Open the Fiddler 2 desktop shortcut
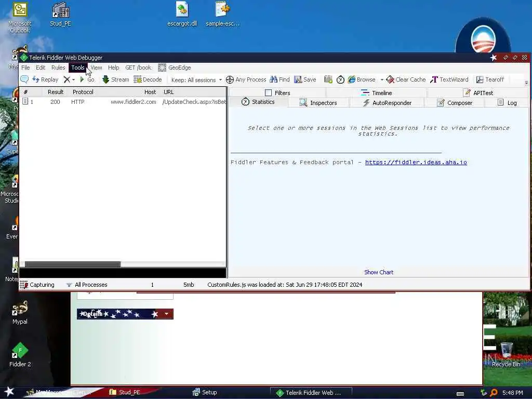The width and height of the screenshot is (532, 399). coord(20,355)
